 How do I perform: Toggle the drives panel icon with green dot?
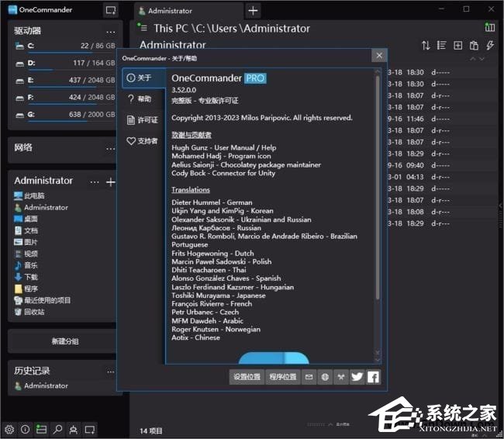click(x=41, y=430)
